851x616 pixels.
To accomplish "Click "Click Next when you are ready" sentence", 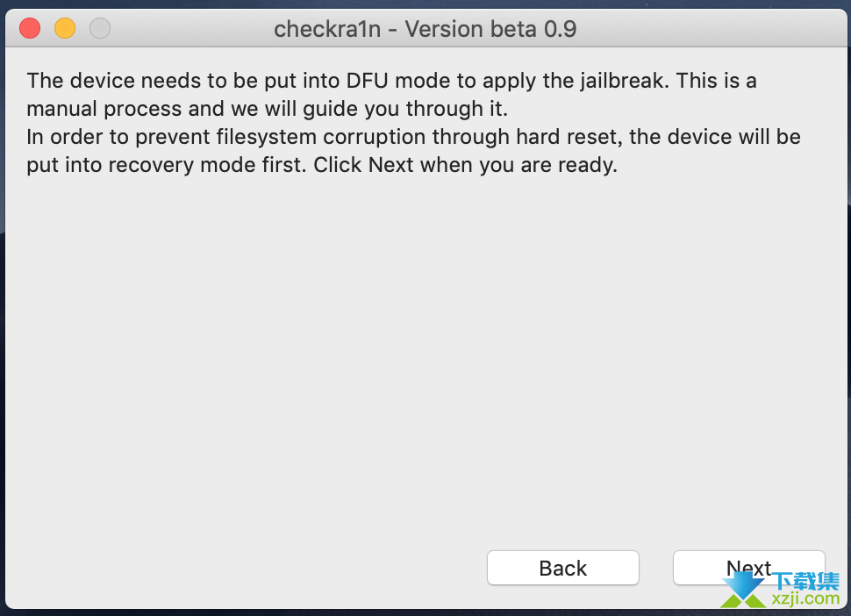I will [x=465, y=165].
